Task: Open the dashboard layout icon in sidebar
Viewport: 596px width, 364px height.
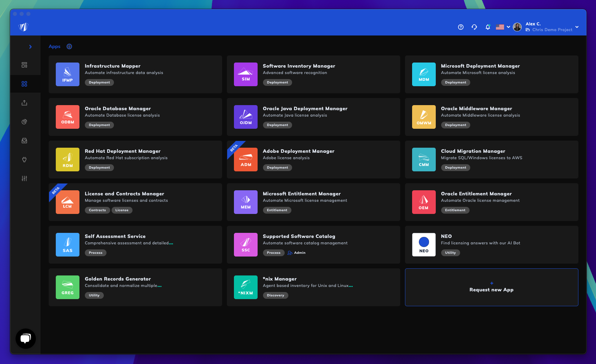Action: click(x=24, y=65)
